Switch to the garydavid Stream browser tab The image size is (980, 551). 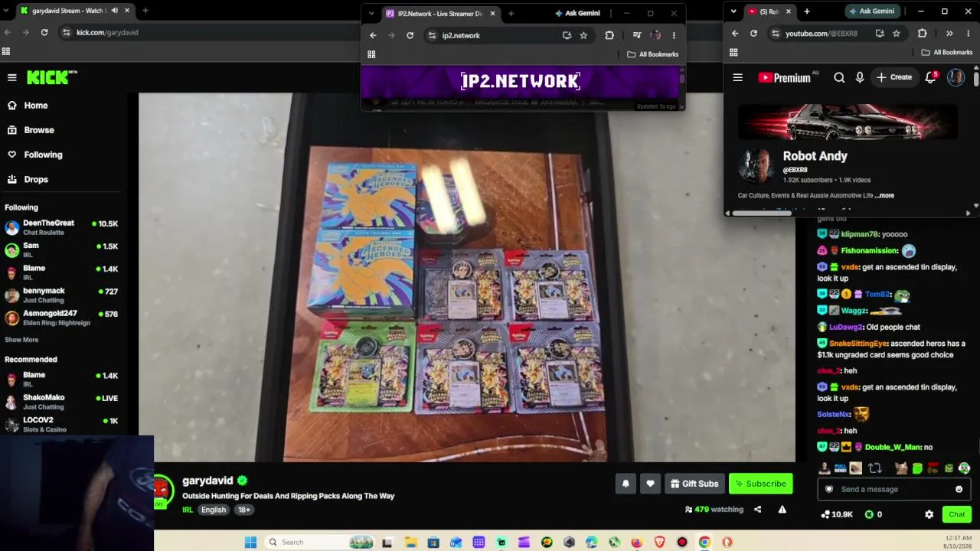(75, 11)
